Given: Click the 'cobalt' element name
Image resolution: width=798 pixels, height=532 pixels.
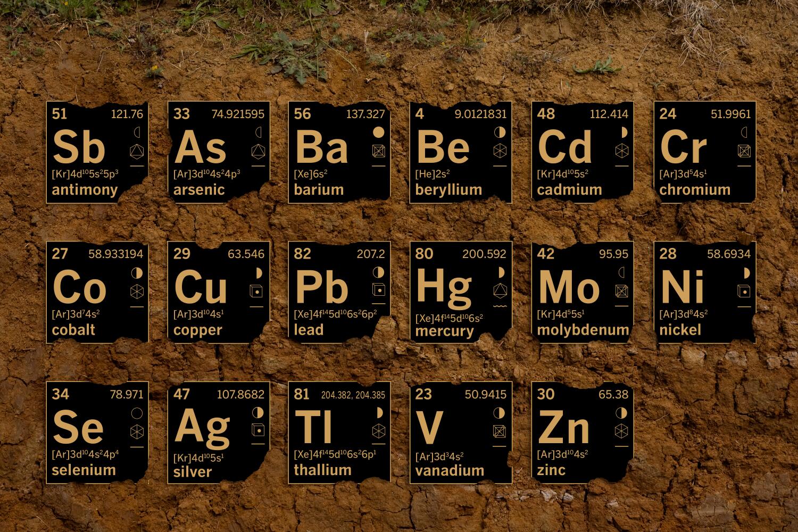Looking at the screenshot, I should (x=73, y=330).
